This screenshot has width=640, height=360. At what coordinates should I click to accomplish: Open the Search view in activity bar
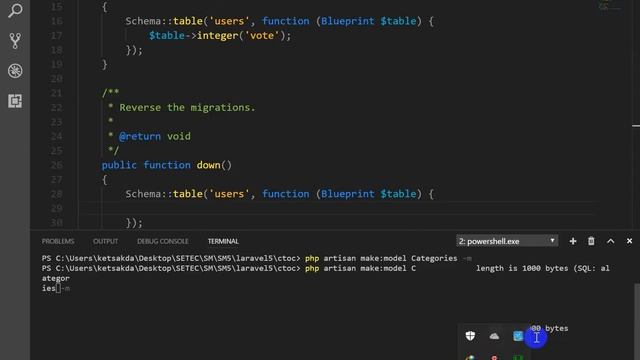[15, 11]
